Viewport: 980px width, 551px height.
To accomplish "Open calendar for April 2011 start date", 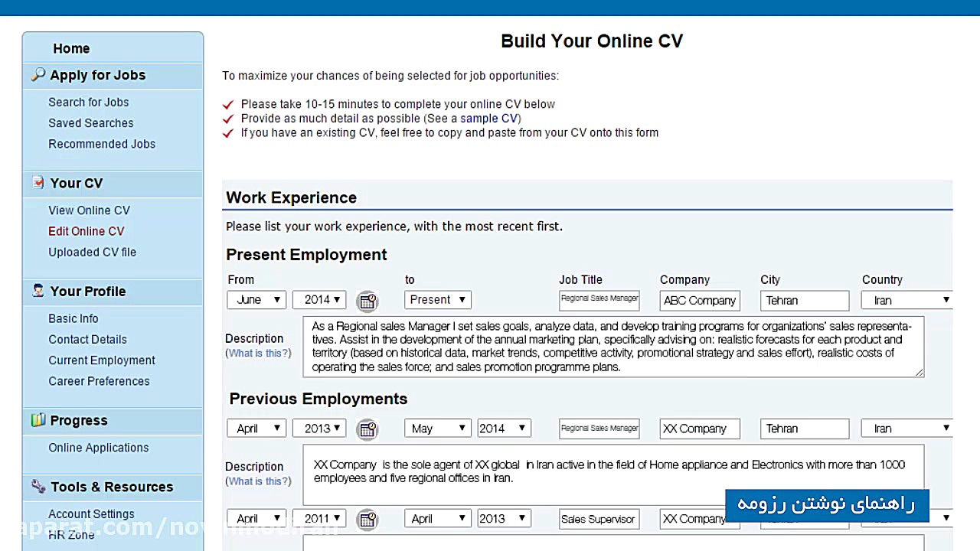I will [x=367, y=520].
